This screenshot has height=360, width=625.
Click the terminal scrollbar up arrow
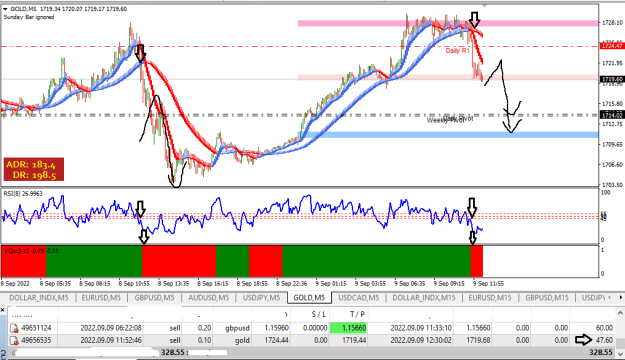621,312
